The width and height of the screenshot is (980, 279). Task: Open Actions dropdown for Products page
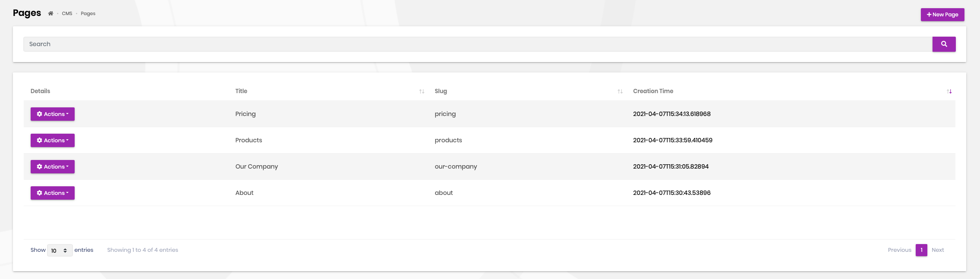coord(53,141)
